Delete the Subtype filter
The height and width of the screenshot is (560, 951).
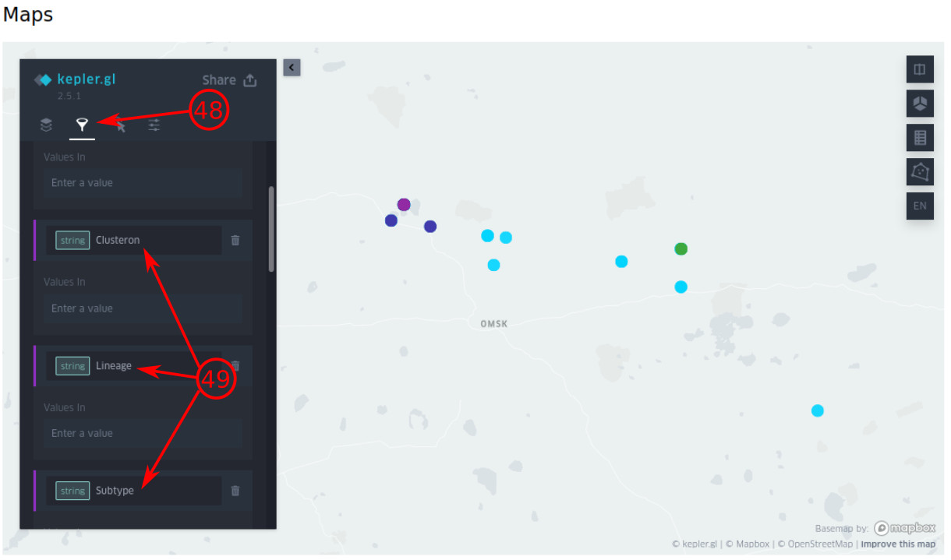(235, 491)
